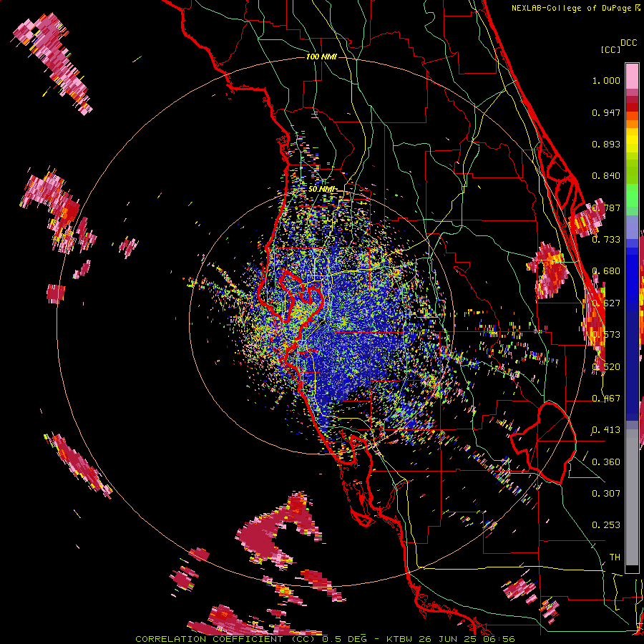Image resolution: width=644 pixels, height=644 pixels.
Task: Pick the gray segment of the color bar
Action: [x=632, y=497]
